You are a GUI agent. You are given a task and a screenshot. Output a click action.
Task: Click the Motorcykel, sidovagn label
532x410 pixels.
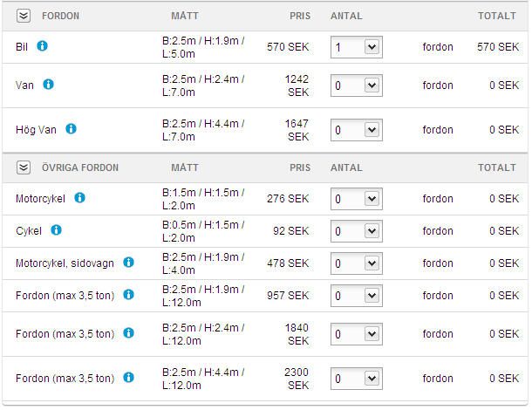pos(65,263)
